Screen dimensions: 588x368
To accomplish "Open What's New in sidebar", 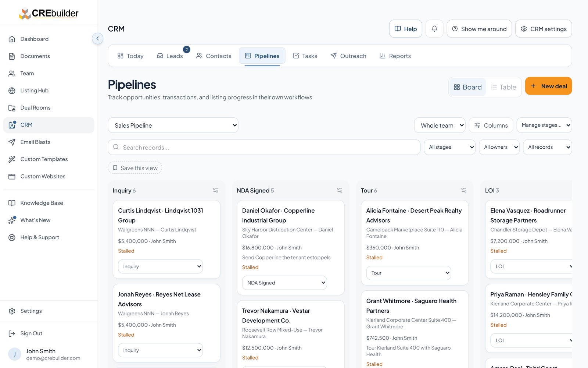I will (x=49, y=220).
